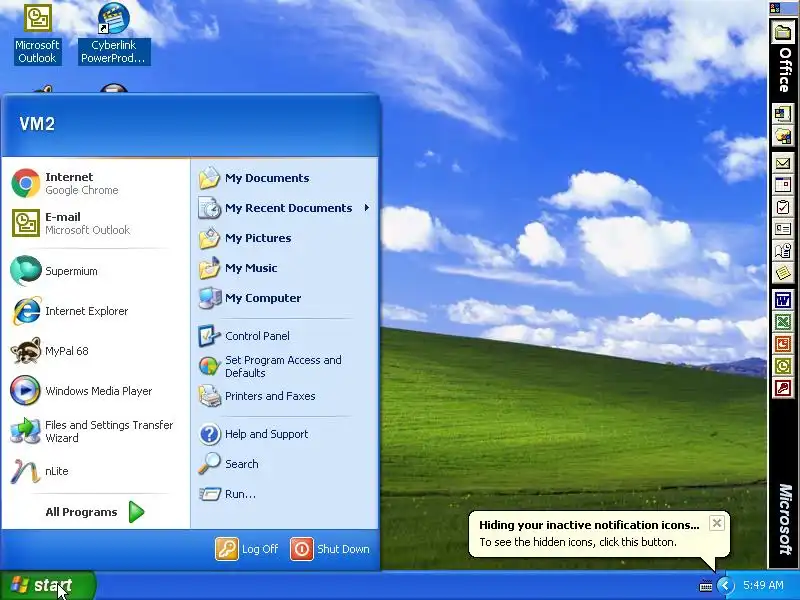This screenshot has width=800, height=600.
Task: Open Control Panel
Action: (285, 336)
